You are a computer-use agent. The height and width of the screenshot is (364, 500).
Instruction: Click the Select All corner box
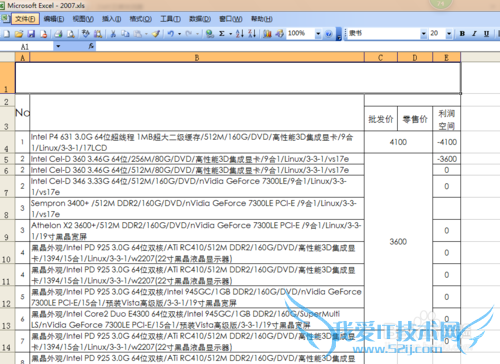7,57
